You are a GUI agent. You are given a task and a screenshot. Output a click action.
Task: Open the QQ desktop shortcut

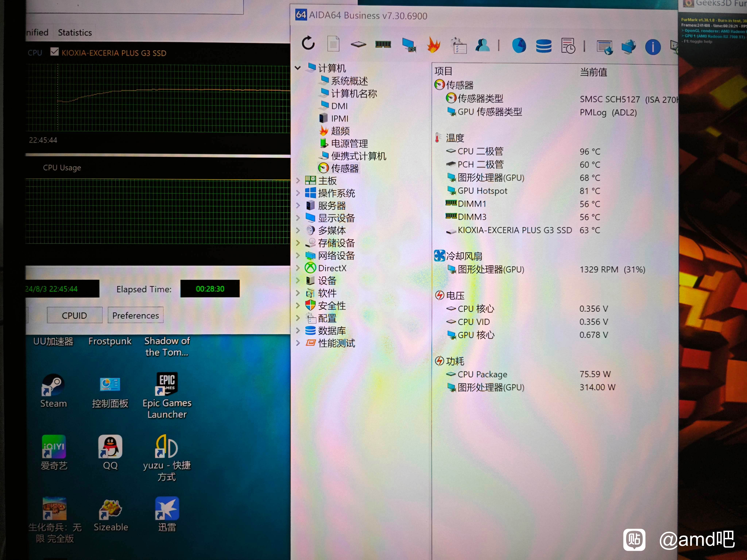[x=110, y=453]
